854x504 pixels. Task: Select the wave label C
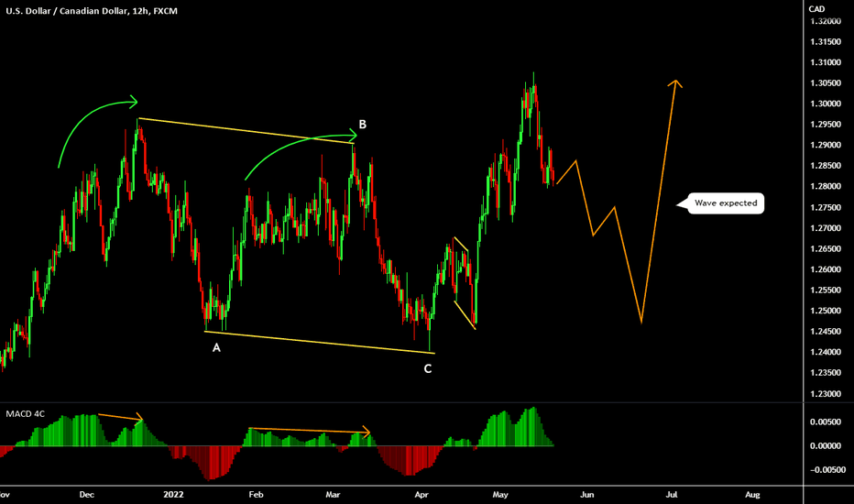(x=428, y=369)
